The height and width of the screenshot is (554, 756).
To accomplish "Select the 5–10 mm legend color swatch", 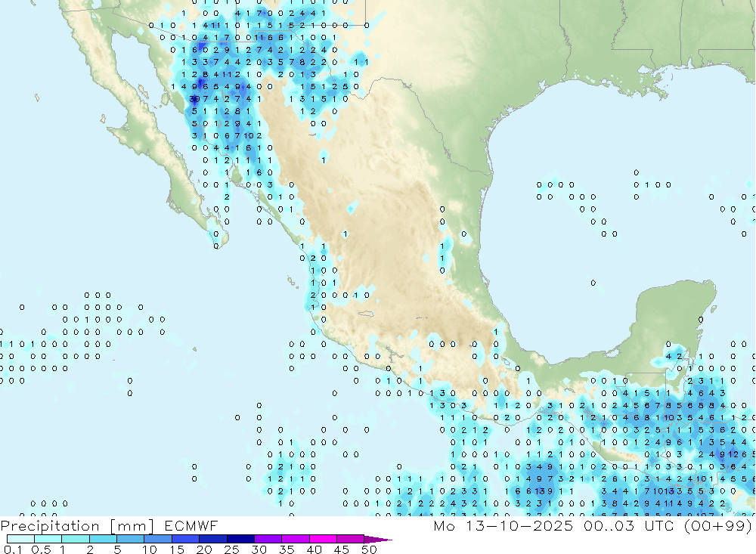I will coord(131,539).
